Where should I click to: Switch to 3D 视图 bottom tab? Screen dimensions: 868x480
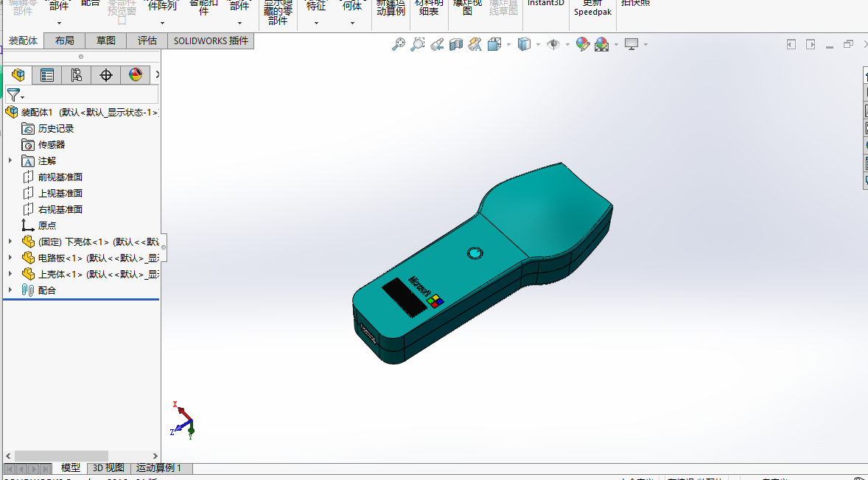tap(108, 467)
